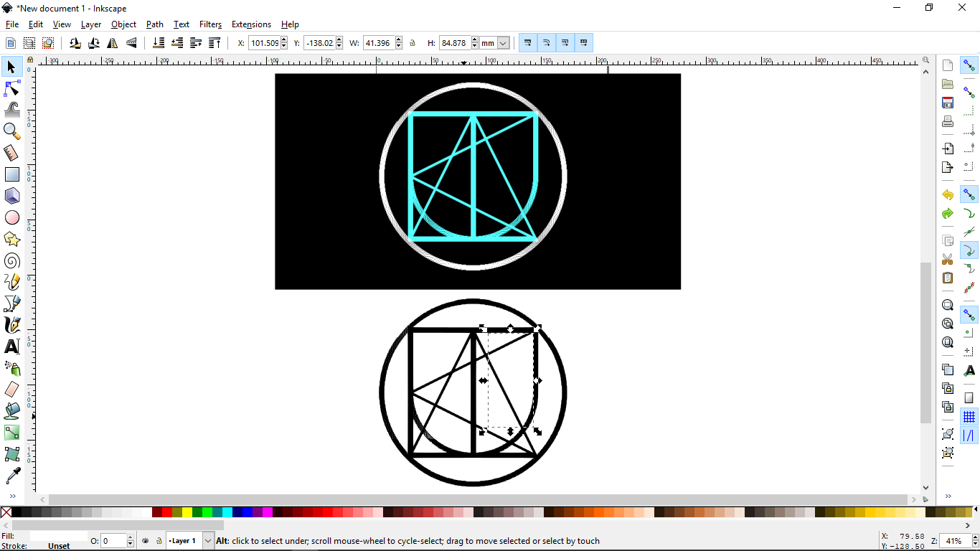
Task: Activate the Text tool
Action: point(12,347)
